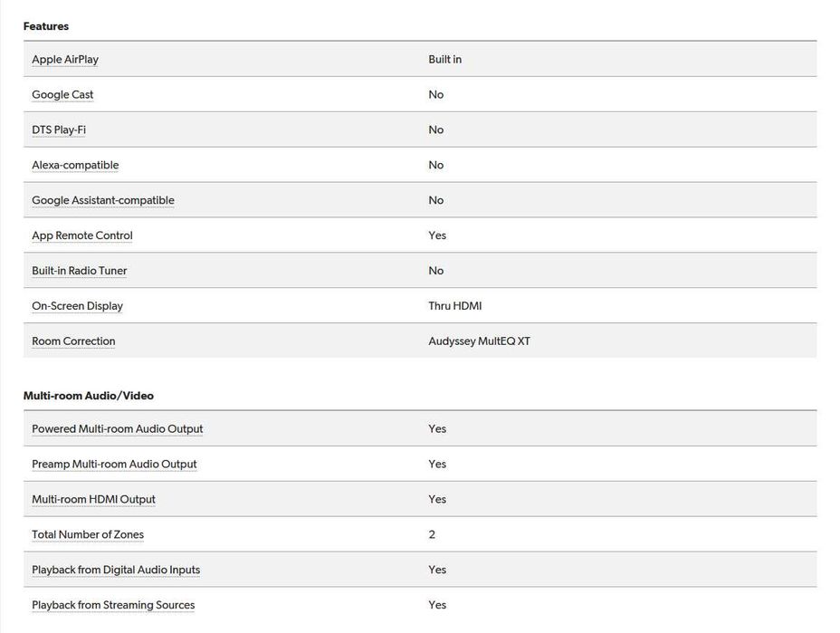Open the On-Screen Display glossary link

click(x=77, y=306)
